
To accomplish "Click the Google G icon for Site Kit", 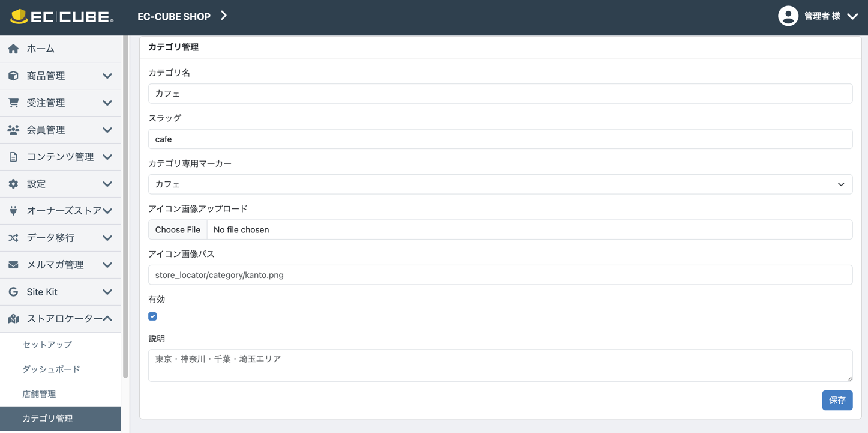I will click(13, 292).
